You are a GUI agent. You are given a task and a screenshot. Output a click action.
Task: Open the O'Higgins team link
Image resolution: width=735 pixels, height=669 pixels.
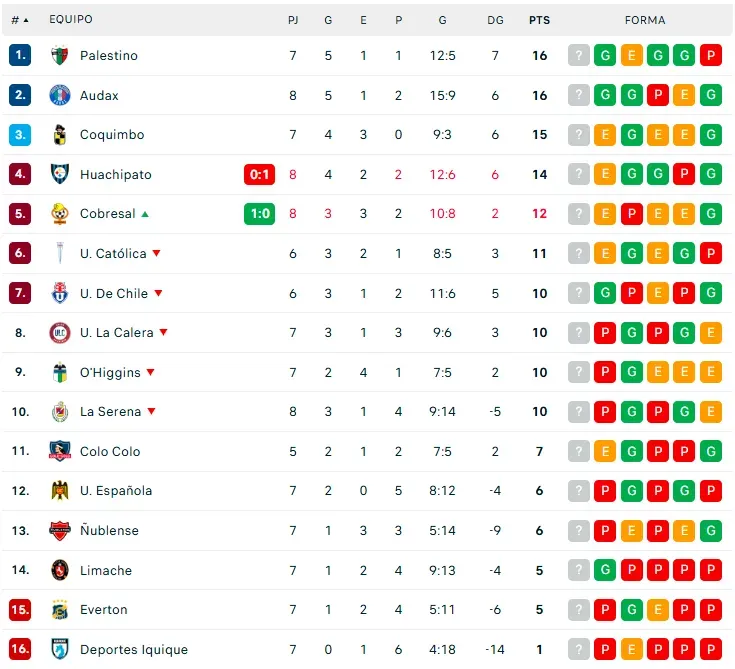coord(110,372)
